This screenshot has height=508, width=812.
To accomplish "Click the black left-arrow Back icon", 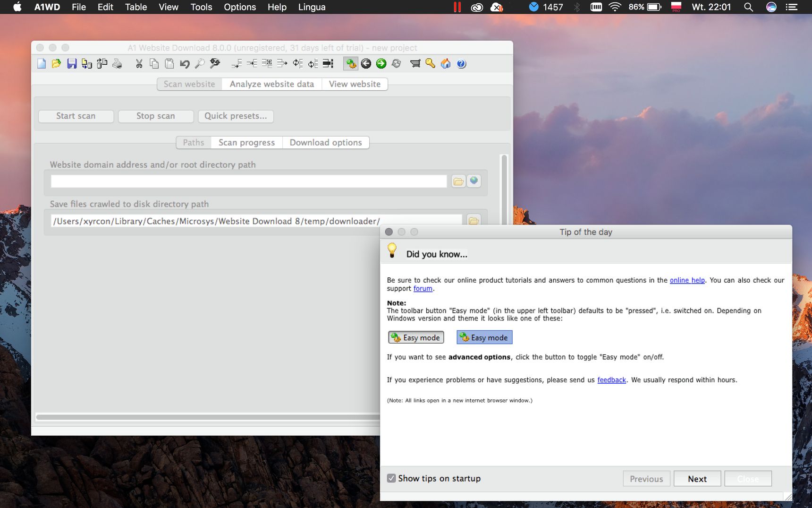I will tap(366, 64).
